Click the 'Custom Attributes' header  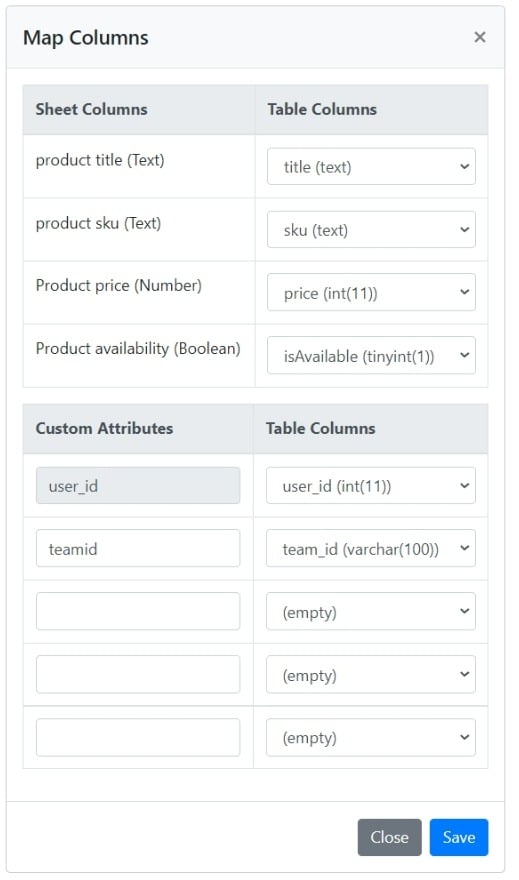[x=104, y=428]
